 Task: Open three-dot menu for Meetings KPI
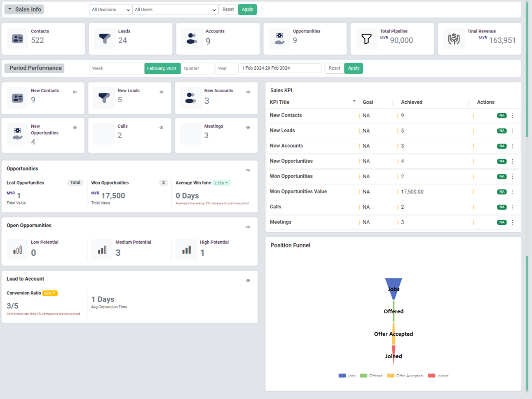point(513,222)
